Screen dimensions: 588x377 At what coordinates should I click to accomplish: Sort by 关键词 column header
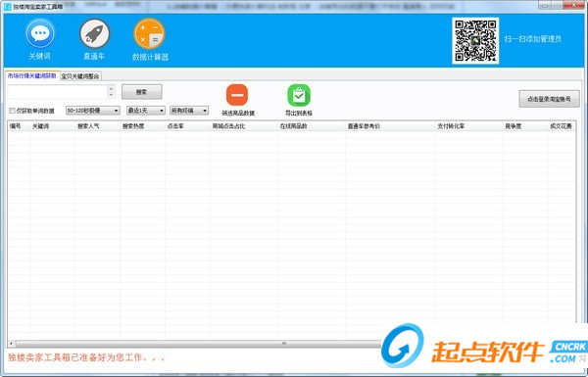coord(52,126)
